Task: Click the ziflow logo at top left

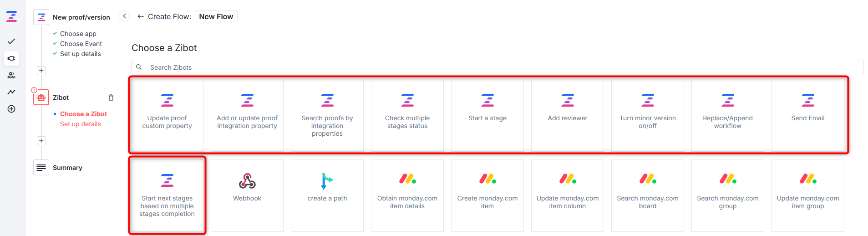Action: tap(11, 17)
